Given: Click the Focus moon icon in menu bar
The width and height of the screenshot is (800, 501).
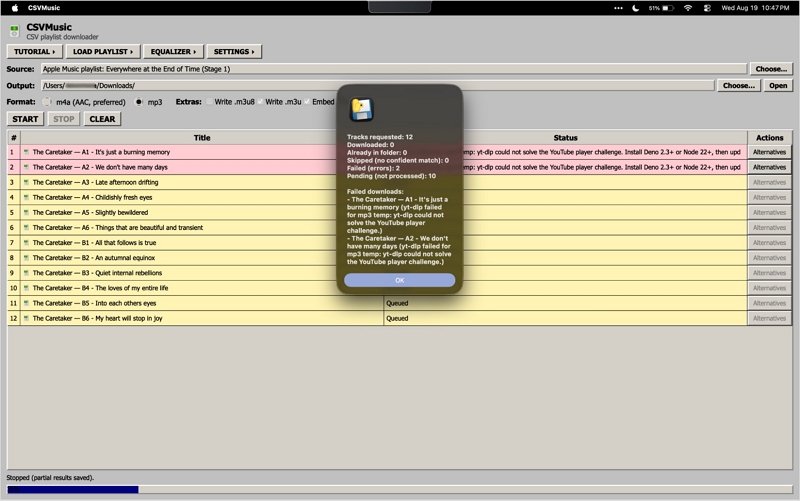Looking at the screenshot, I should [635, 8].
